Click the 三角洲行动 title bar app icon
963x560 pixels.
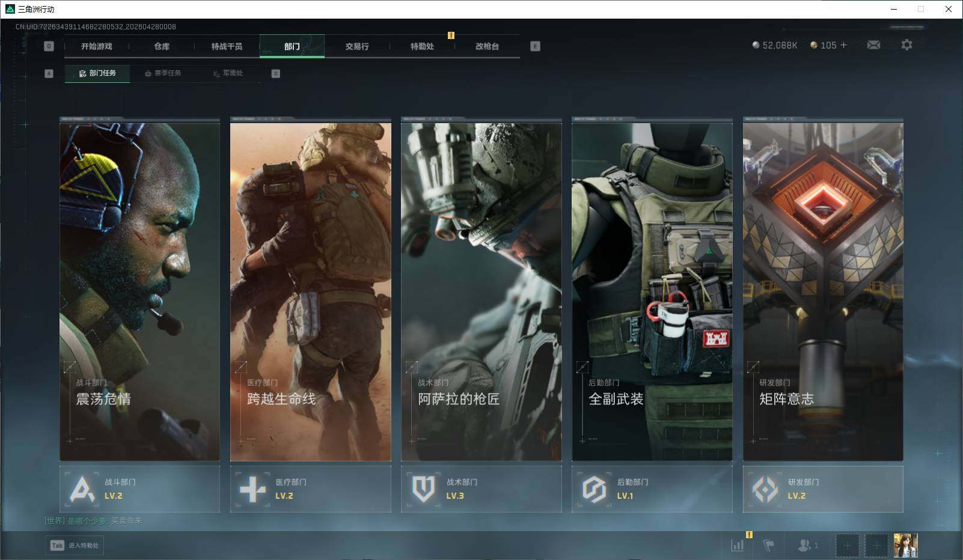[10, 9]
